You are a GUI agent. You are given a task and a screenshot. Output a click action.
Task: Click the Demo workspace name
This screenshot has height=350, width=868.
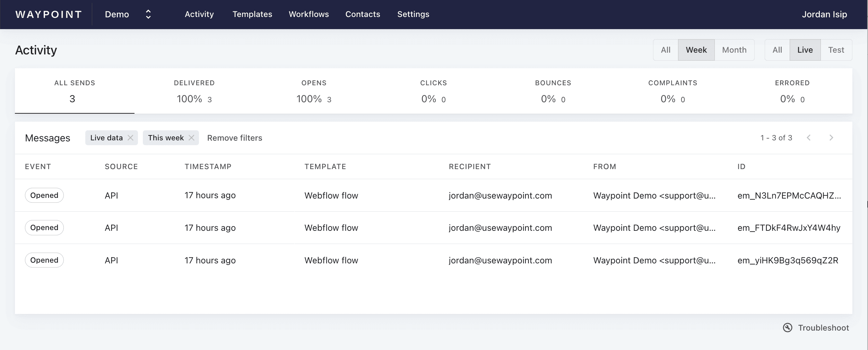[x=117, y=14]
